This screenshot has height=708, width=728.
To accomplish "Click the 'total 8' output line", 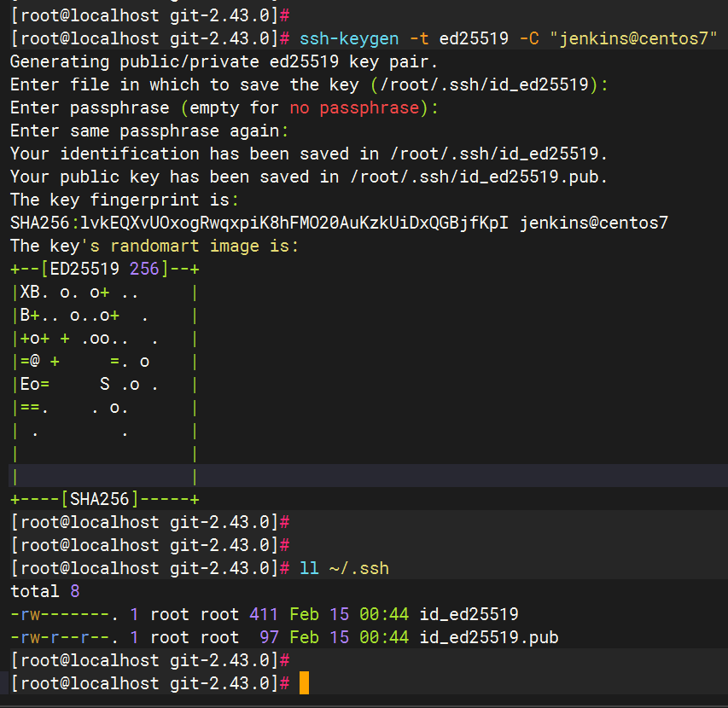I will tap(45, 591).
